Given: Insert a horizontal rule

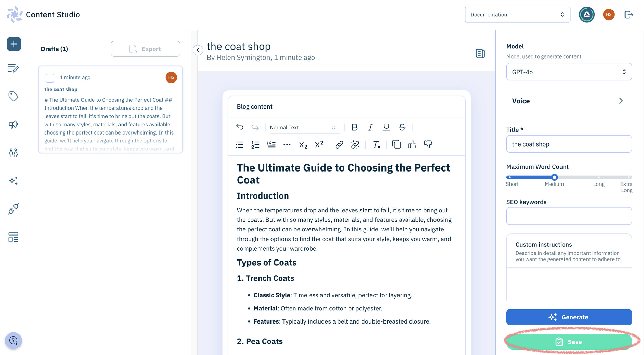Looking at the screenshot, I should pyautogui.click(x=287, y=145).
